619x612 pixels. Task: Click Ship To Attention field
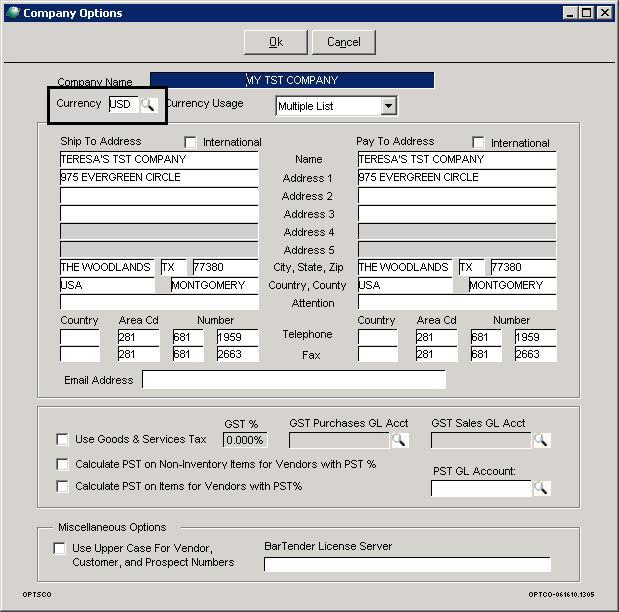tap(159, 302)
